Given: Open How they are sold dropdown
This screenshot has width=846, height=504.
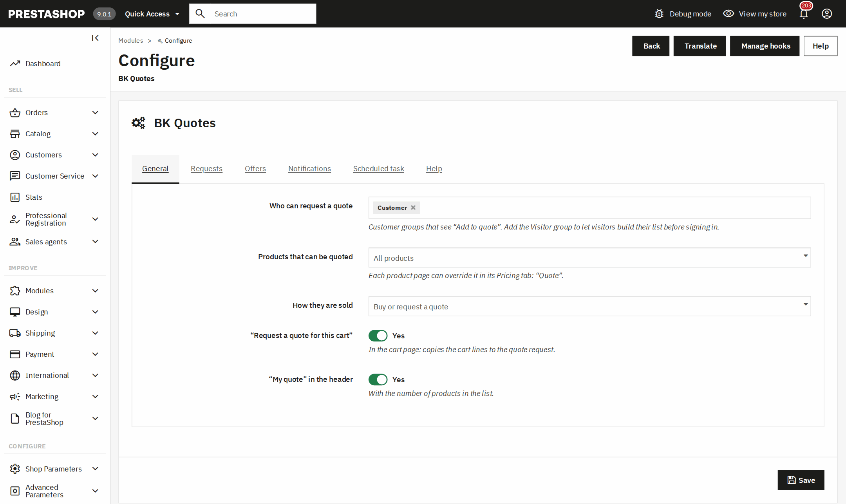Looking at the screenshot, I should click(x=589, y=306).
